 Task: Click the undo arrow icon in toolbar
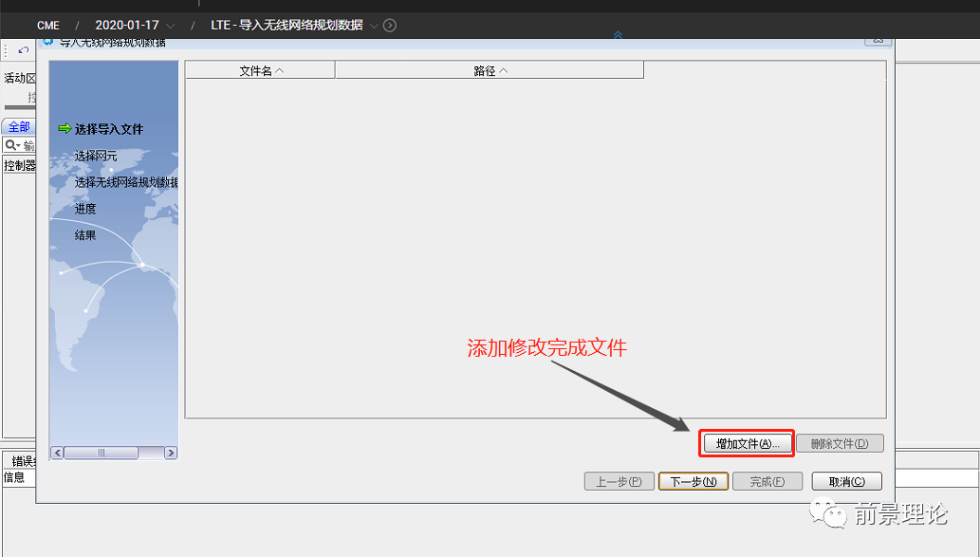pos(24,50)
